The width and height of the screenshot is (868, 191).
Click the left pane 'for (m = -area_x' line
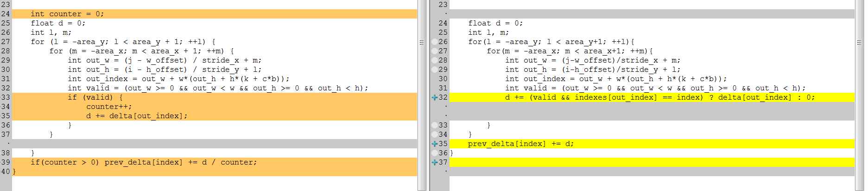141,51
